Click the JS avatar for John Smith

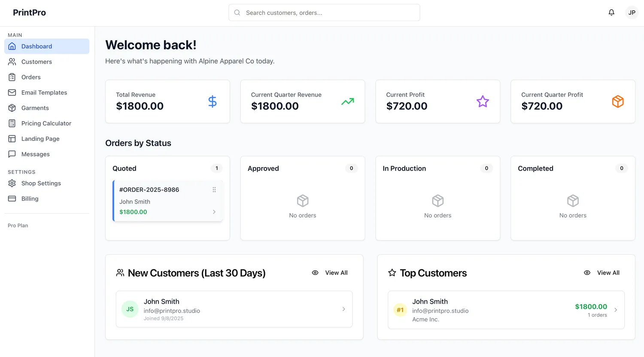click(x=130, y=309)
